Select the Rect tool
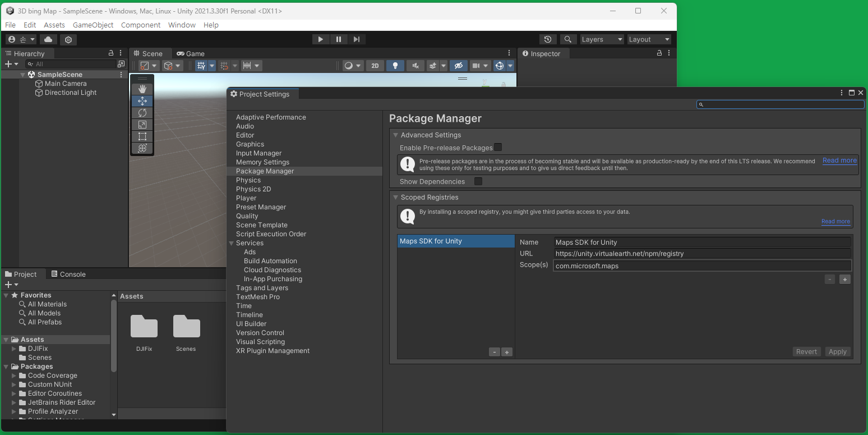Image resolution: width=868 pixels, height=435 pixels. click(x=142, y=136)
